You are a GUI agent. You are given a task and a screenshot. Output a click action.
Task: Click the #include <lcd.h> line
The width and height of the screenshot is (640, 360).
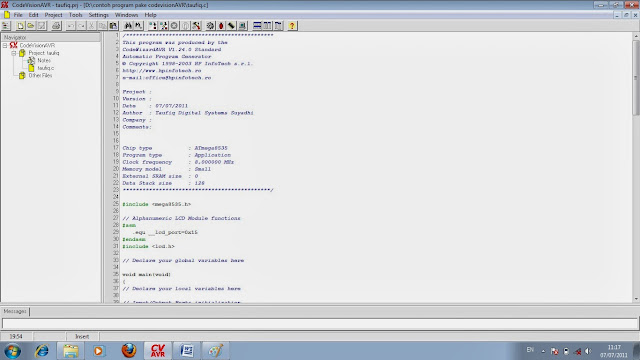click(148, 247)
